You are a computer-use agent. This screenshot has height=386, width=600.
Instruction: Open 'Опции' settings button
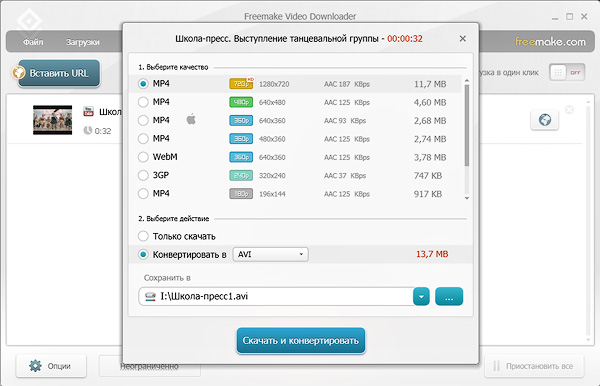[x=51, y=366]
